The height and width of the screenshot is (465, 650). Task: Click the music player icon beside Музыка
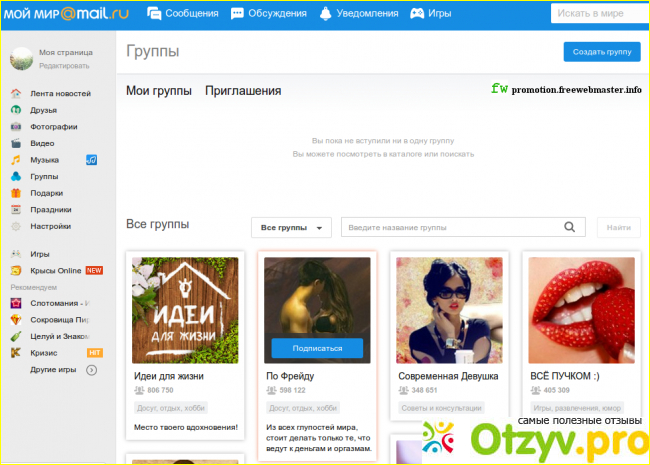(91, 160)
